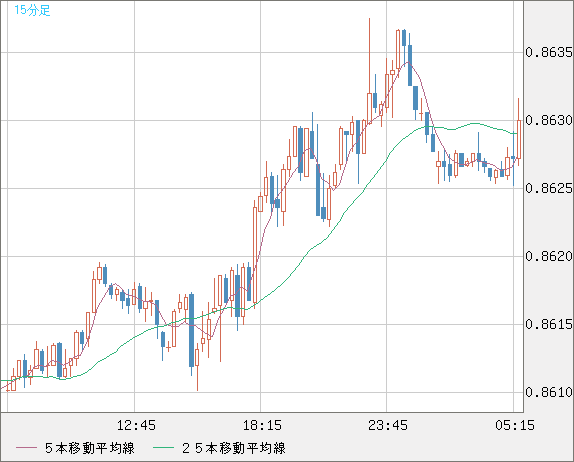Click the 12:45 time axis label
This screenshot has width=574, height=462.
tap(136, 425)
